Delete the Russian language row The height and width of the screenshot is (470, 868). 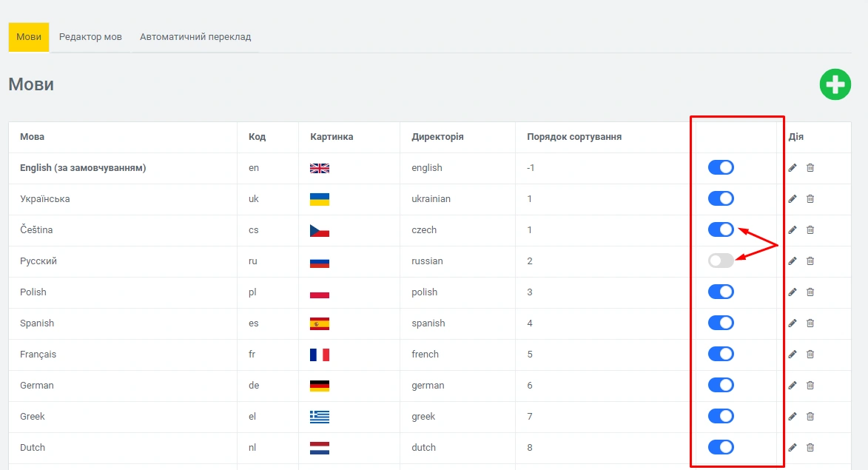click(x=810, y=261)
